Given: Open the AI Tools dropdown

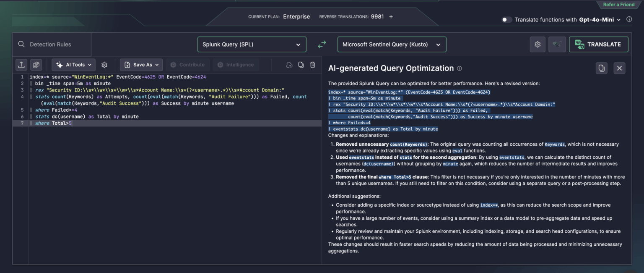Looking at the screenshot, I should (x=73, y=65).
